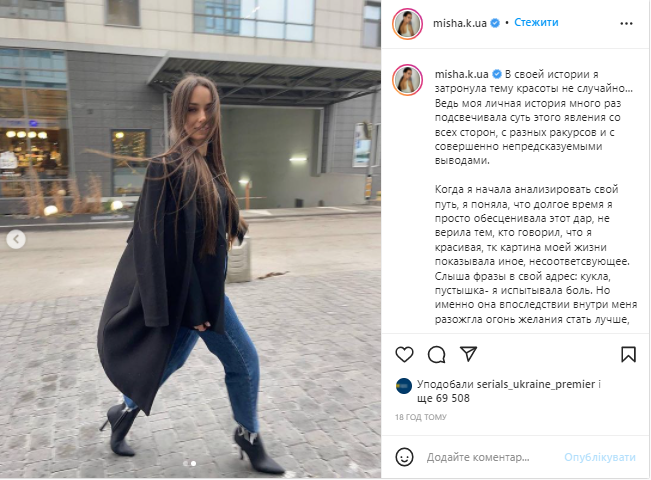Save post with bookmark icon
Viewport: 651px width, 480px height.
(628, 355)
